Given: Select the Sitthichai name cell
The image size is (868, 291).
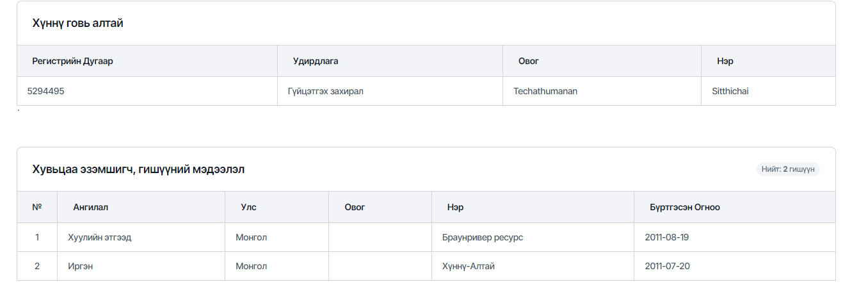Looking at the screenshot, I should click(730, 91).
